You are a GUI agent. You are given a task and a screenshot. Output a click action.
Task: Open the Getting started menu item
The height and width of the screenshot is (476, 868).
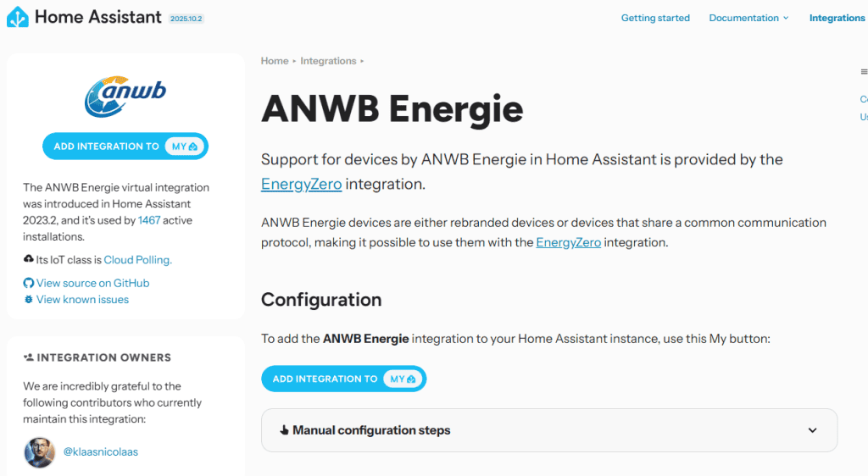coord(655,18)
